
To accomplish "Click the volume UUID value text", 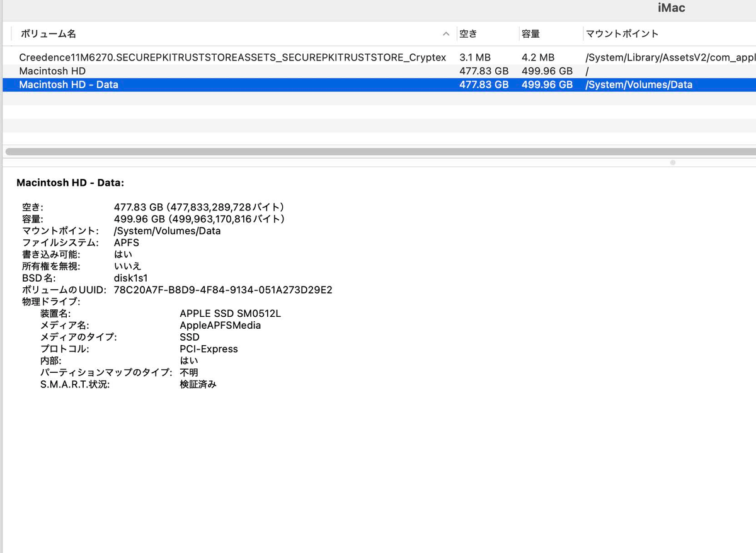I will [223, 290].
